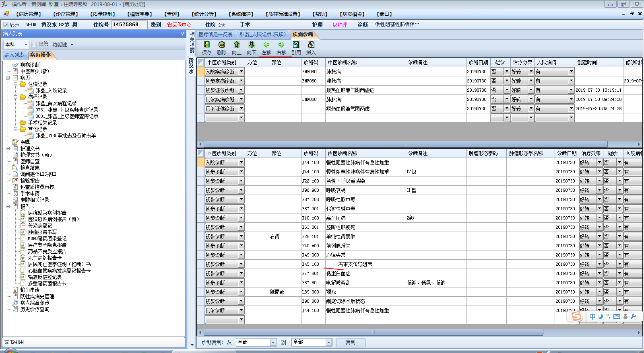This screenshot has height=353, width=644.
Task: Click the IME user account icon
Action: tap(625, 316)
